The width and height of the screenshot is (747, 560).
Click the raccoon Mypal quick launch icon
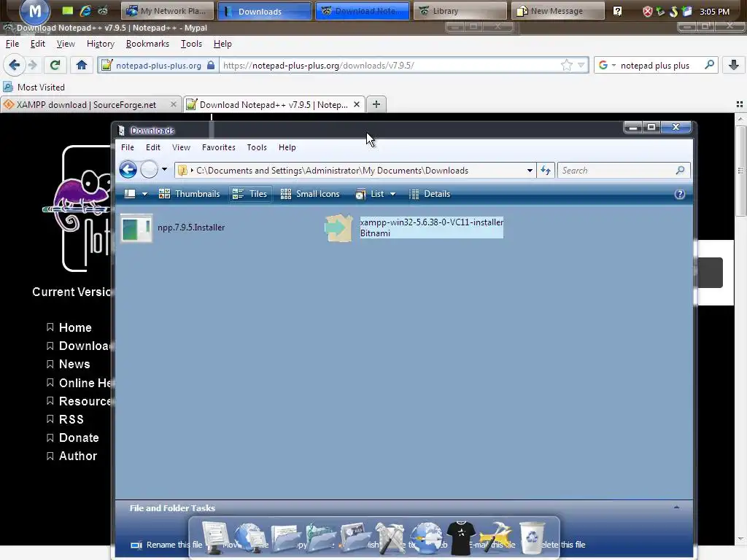click(x=102, y=10)
